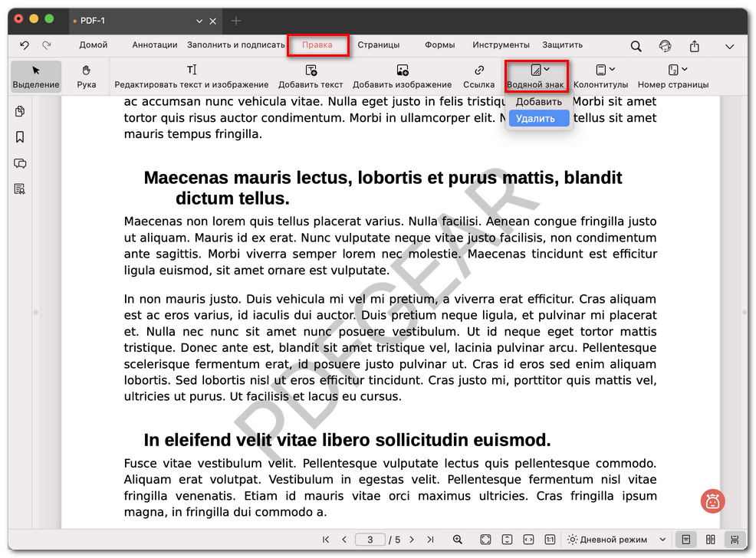Screen dimensions: 756x558
Task: Switch to the Страницы tab
Action: point(377,45)
